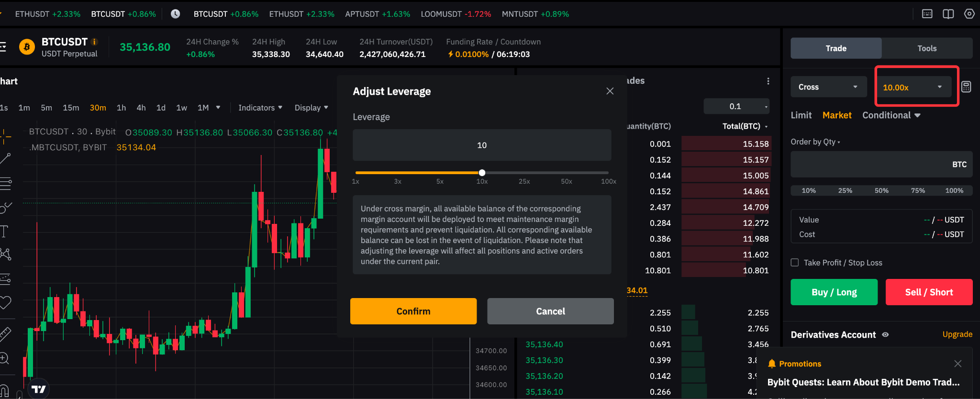Open the three-dot menu above order book

[768, 81]
